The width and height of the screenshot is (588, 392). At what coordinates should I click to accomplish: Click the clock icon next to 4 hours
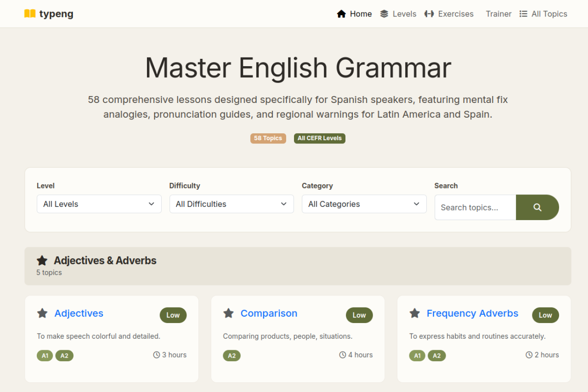[343, 355]
